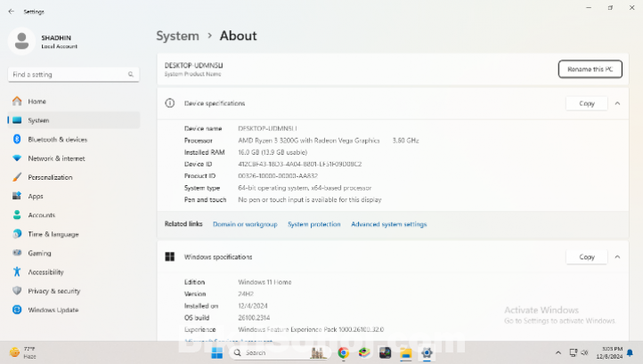Open Privacy & security settings
The image size is (643, 364).
(74, 291)
